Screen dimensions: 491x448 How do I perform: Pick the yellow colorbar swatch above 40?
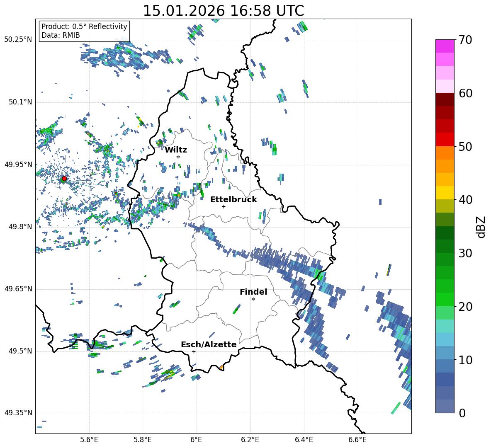[445, 193]
